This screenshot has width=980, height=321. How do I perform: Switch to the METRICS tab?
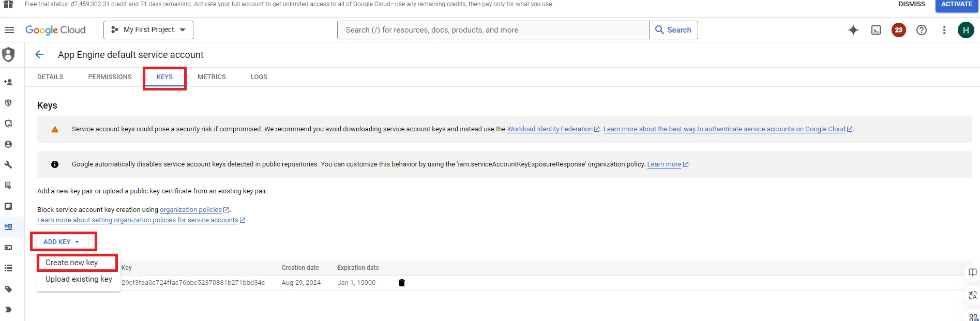(212, 77)
